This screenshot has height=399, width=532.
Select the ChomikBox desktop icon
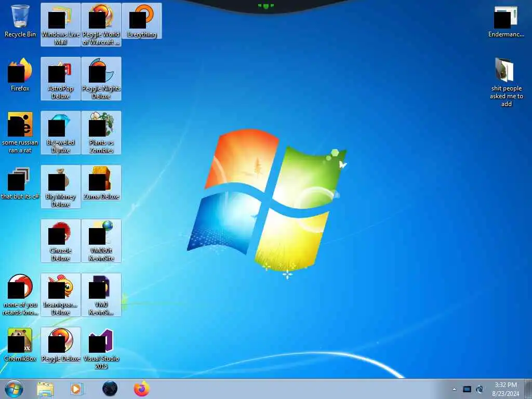pyautogui.click(x=20, y=345)
